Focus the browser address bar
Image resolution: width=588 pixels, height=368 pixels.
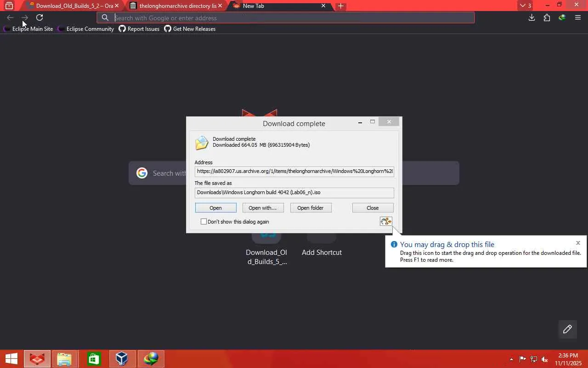(286, 18)
